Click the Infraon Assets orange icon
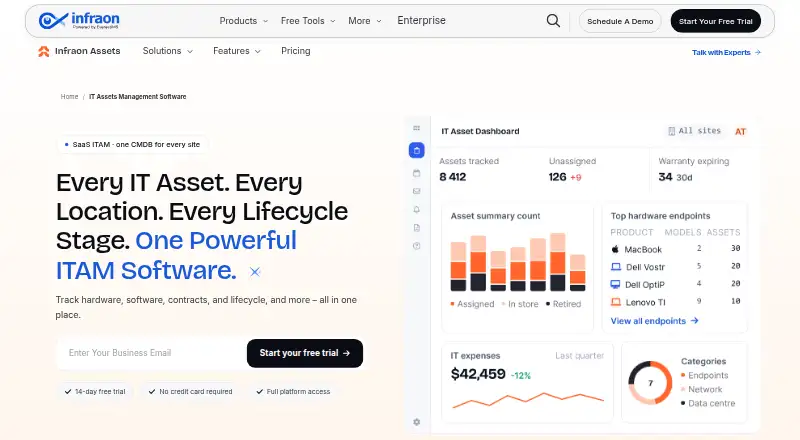 pos(44,51)
